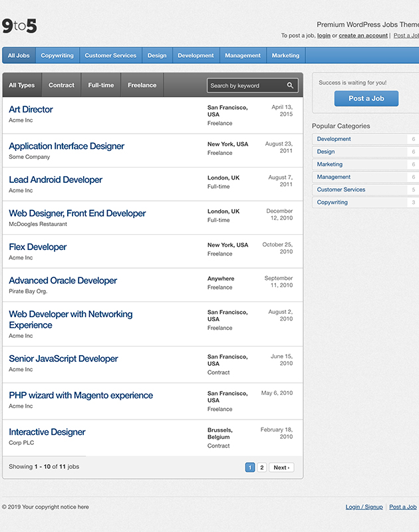View the Lead Android Developer job
Image resolution: width=419 pixels, height=532 pixels.
[x=55, y=180]
